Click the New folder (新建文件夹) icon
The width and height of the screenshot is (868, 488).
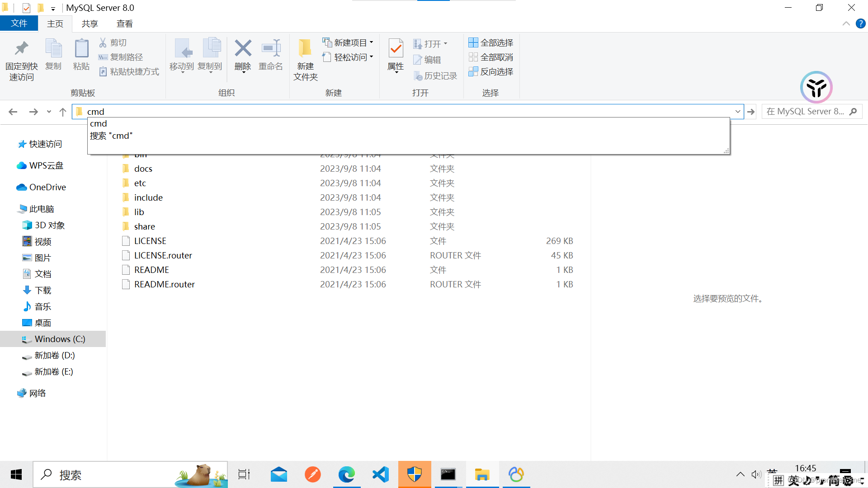[305, 49]
